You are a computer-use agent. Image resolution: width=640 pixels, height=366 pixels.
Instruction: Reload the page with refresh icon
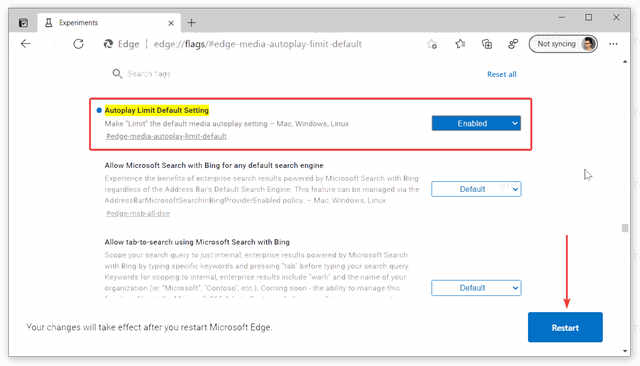[78, 44]
